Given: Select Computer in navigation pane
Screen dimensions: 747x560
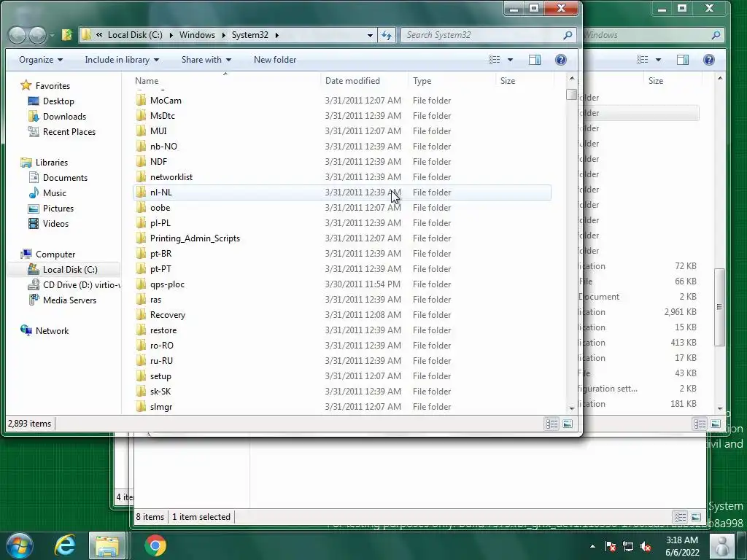Looking at the screenshot, I should (x=55, y=254).
